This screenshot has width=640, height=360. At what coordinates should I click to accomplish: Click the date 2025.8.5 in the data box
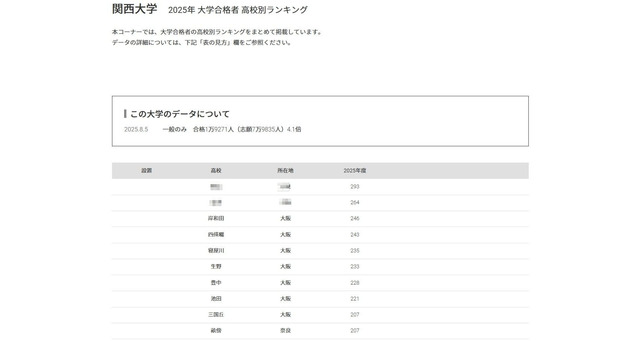tap(136, 129)
